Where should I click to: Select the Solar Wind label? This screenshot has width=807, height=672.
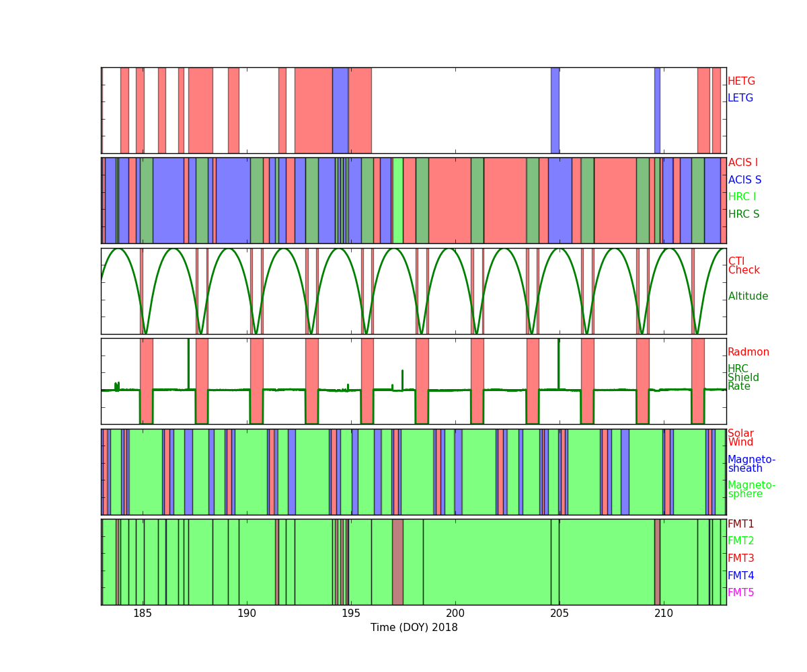coord(740,438)
